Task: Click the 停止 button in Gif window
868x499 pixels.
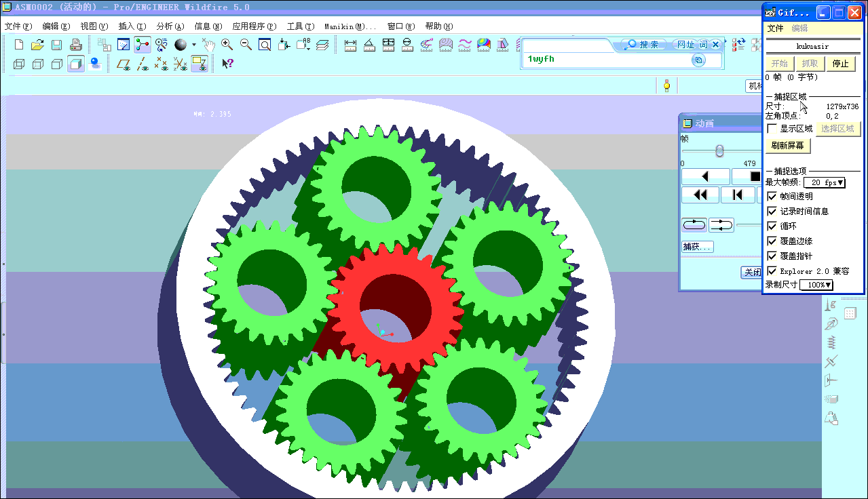Action: (840, 64)
